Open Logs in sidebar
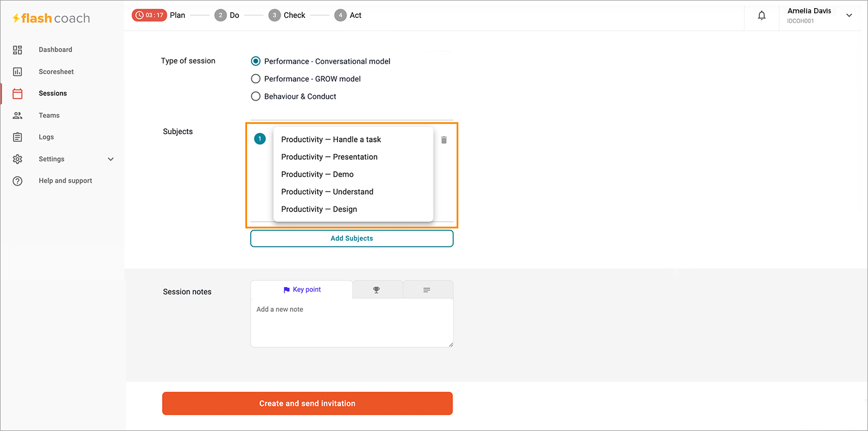868x431 pixels. 46,137
